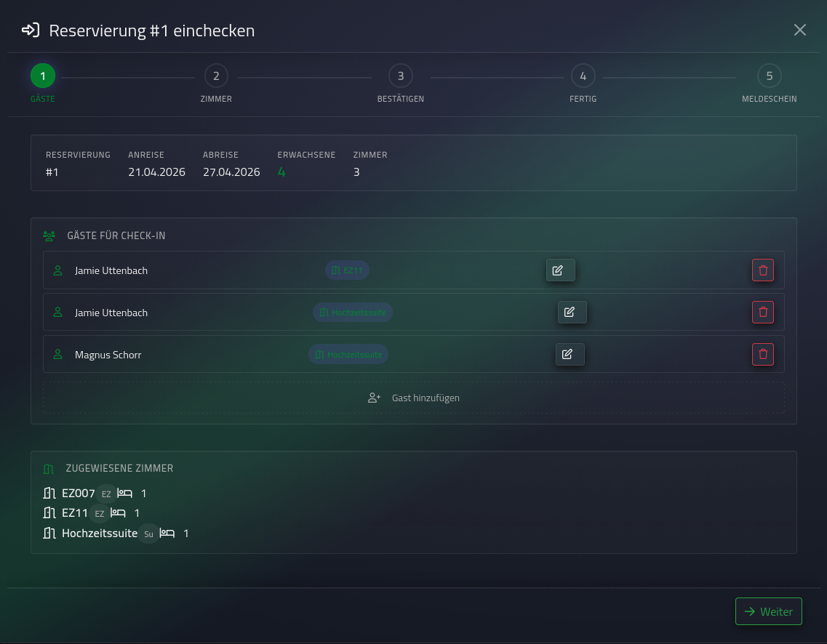Image resolution: width=827 pixels, height=644 pixels.
Task: Click Hochzeitssuite badge on Magnus Schorr row
Action: [348, 355]
